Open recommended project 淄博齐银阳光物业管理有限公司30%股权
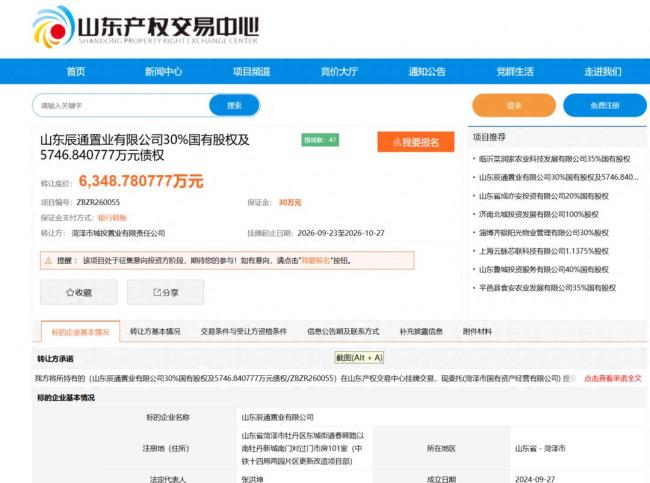650x483 pixels. tap(544, 233)
